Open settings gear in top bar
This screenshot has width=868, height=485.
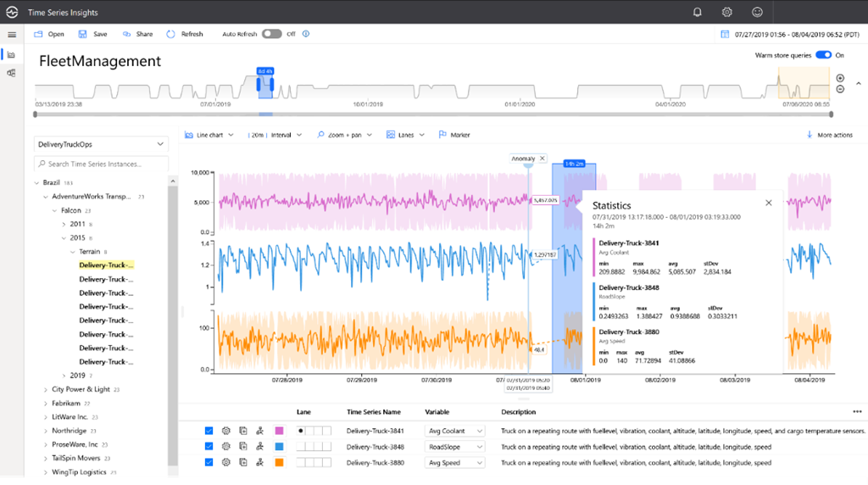click(x=726, y=12)
